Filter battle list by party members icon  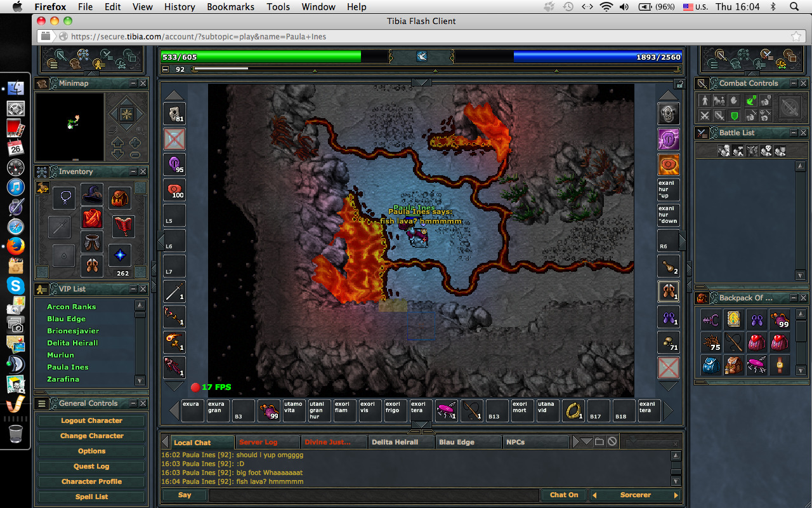[x=780, y=150]
